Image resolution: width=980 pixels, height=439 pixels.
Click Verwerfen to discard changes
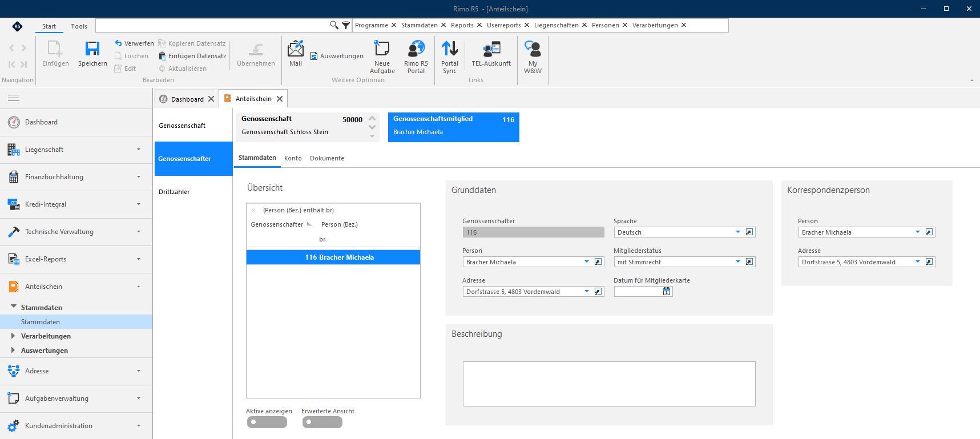tap(134, 43)
